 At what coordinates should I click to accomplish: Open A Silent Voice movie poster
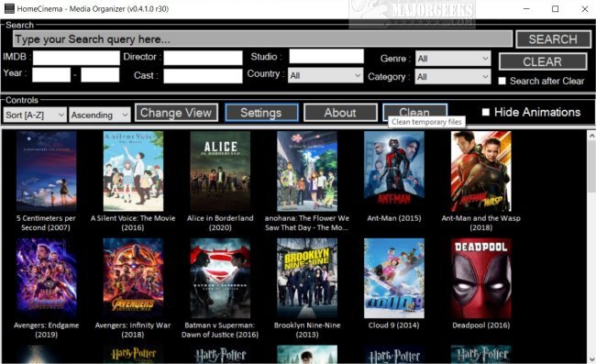pyautogui.click(x=133, y=171)
